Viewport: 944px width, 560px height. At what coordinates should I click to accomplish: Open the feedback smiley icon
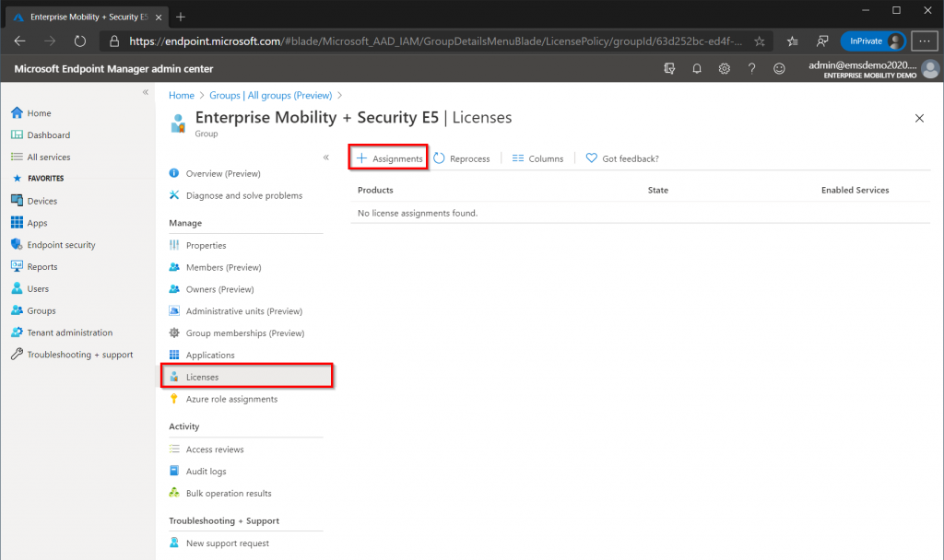[x=779, y=68]
